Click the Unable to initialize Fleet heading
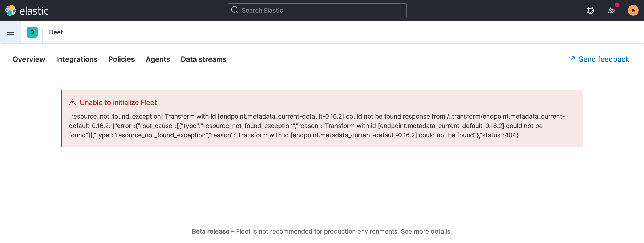This screenshot has height=243, width=644. pos(118,103)
